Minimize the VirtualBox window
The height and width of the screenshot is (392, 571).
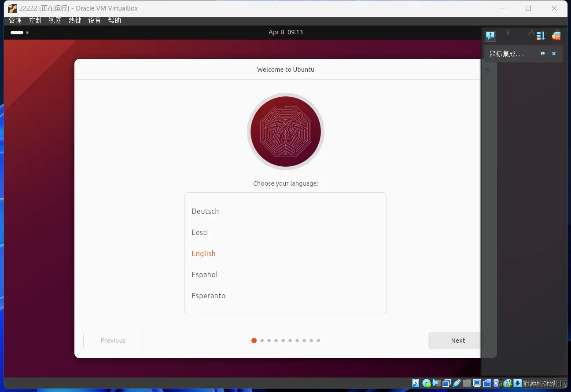502,8
